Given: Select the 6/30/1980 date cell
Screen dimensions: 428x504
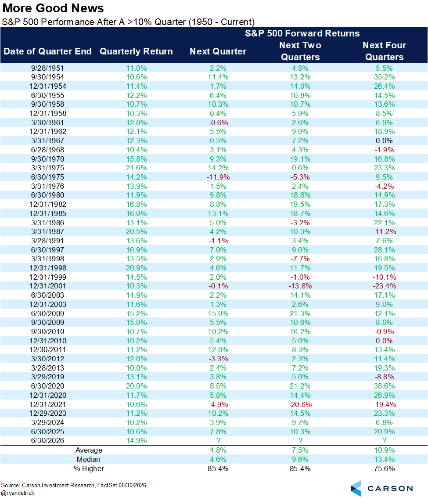Looking at the screenshot, I should click(47, 195).
